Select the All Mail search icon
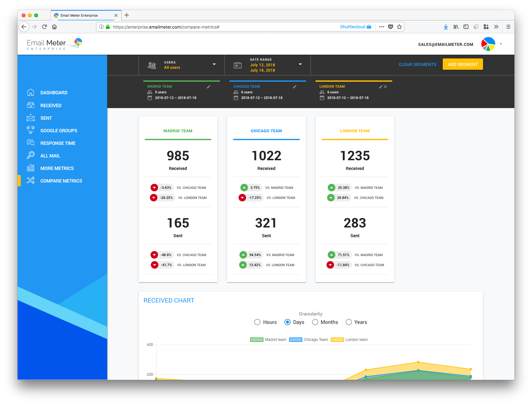 click(x=31, y=156)
